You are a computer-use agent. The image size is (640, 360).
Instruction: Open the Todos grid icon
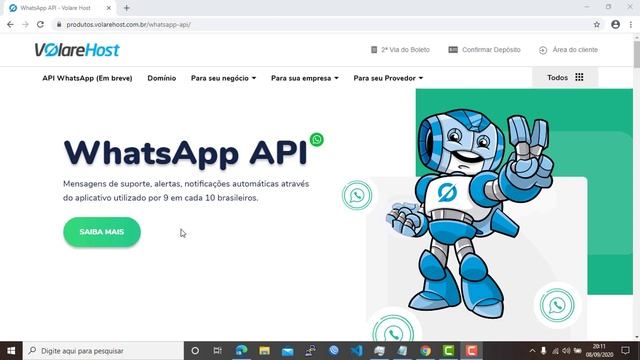click(579, 77)
